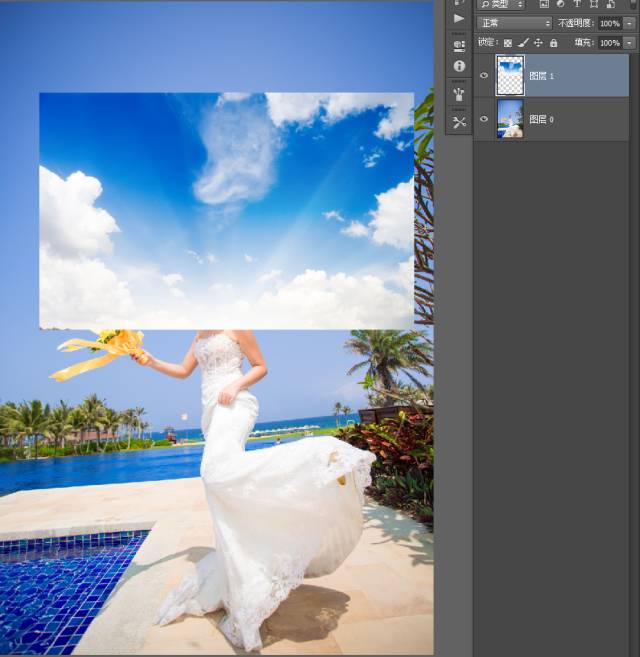Image resolution: width=640 pixels, height=657 pixels.
Task: Click the 不透明度 100% value field
Action: (610, 23)
